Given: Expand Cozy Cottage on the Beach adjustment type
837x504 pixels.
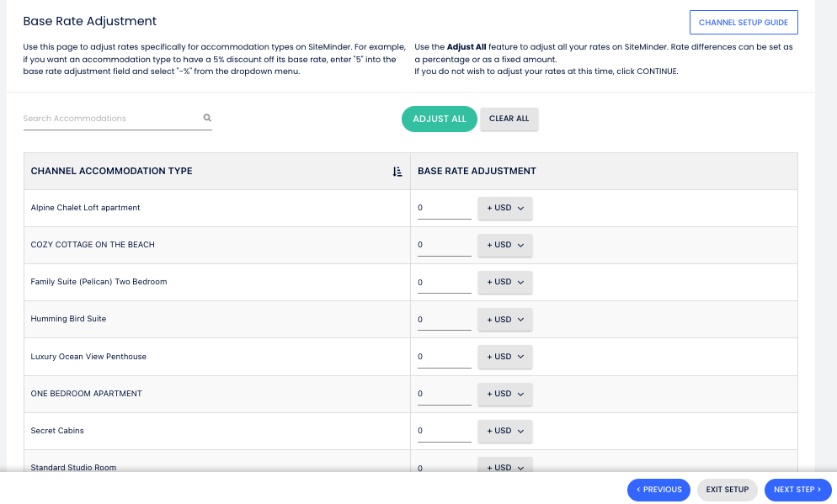Looking at the screenshot, I should 505,246.
